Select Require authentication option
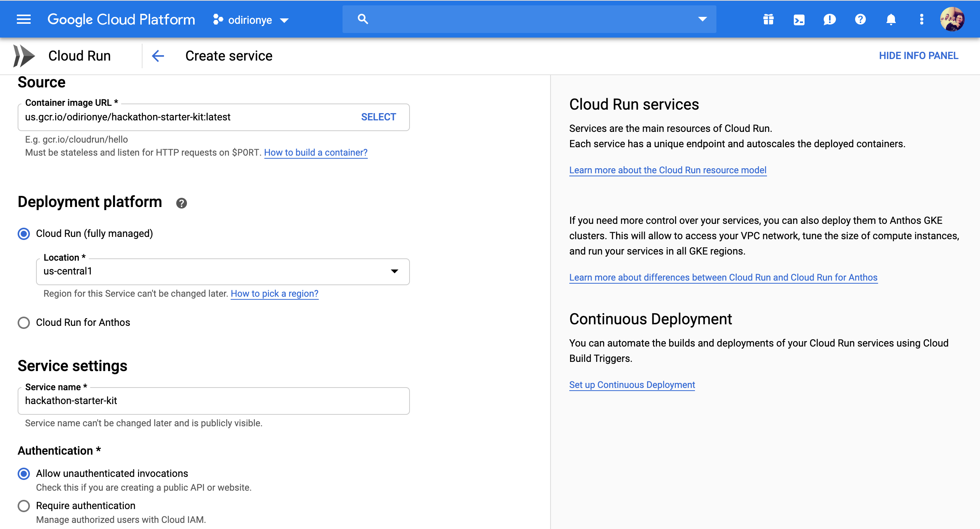980x529 pixels. (x=24, y=506)
